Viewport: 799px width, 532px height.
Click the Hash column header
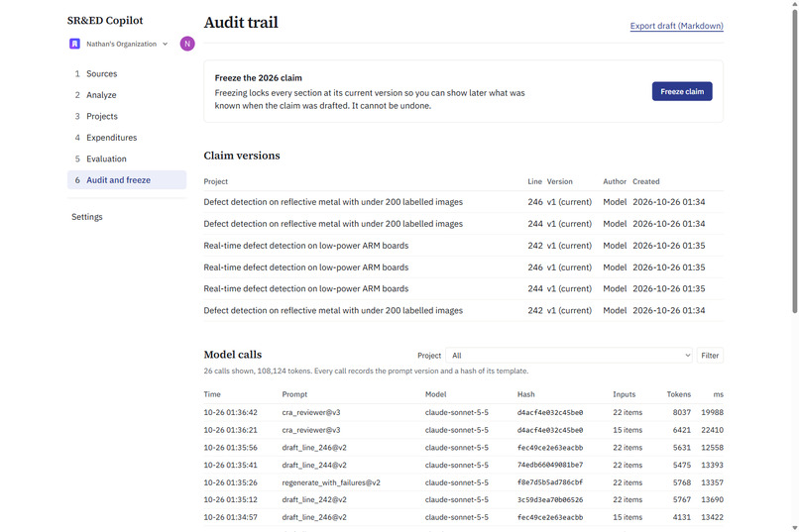point(525,394)
